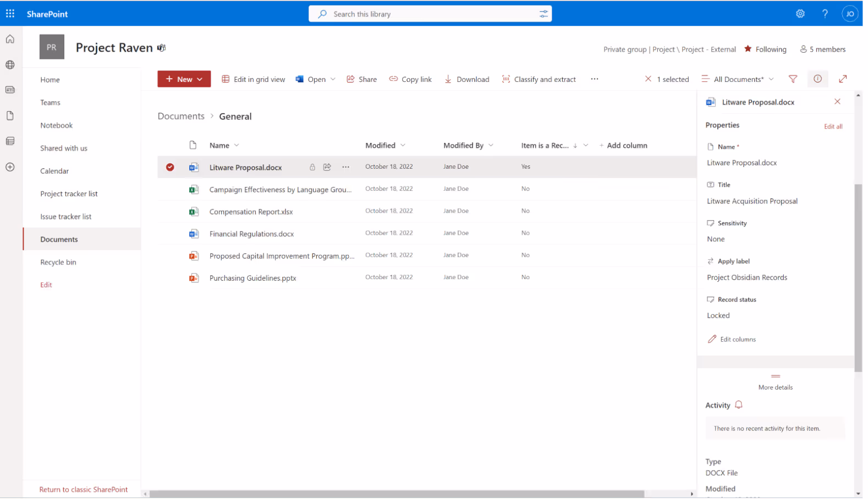Open Recycle bin in the site navigation

[x=58, y=262]
